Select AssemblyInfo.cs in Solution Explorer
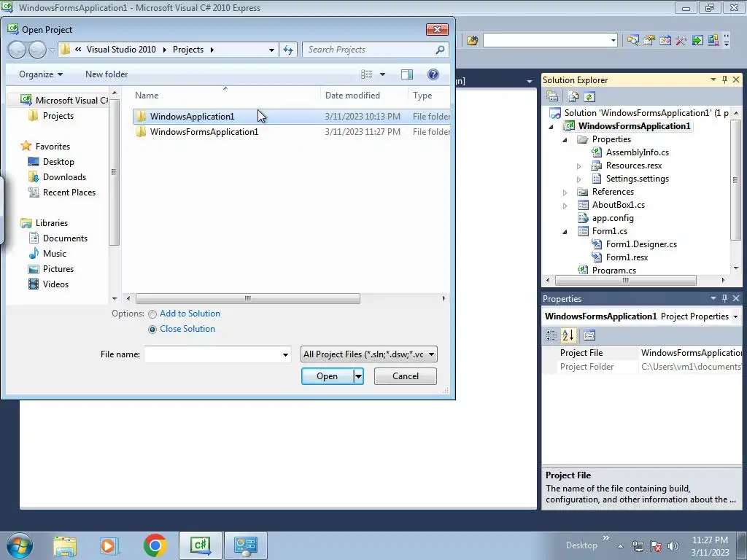This screenshot has height=560, width=747. (x=637, y=152)
